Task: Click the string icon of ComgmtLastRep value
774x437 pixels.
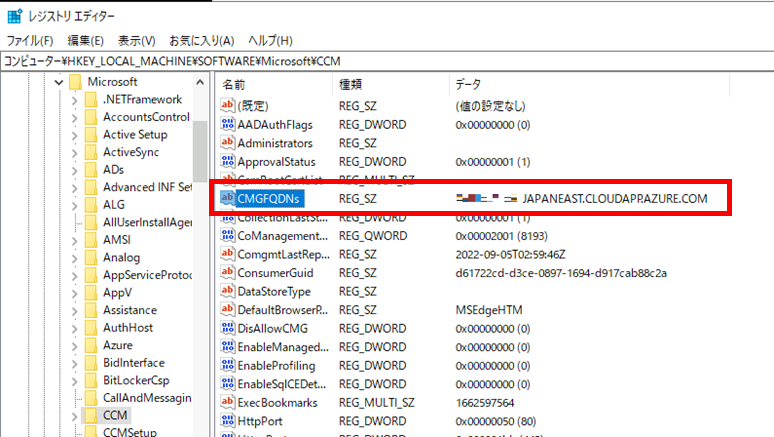Action: [x=227, y=254]
